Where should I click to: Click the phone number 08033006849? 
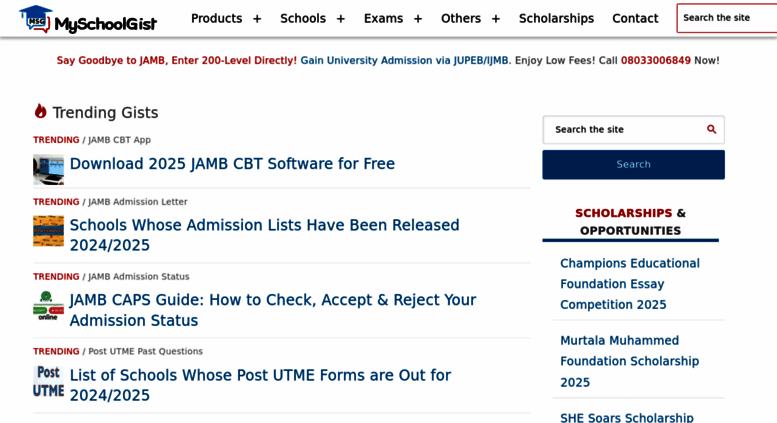pos(655,60)
